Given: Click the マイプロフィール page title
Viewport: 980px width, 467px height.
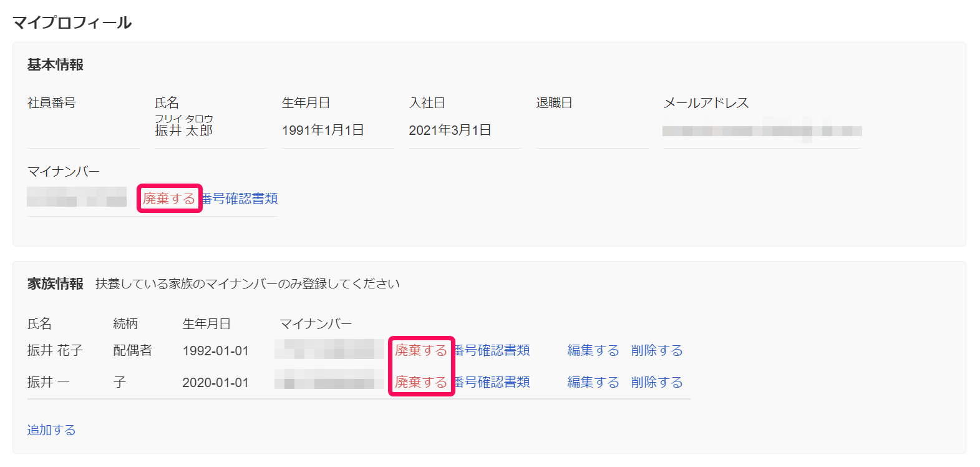Looking at the screenshot, I should point(72,23).
